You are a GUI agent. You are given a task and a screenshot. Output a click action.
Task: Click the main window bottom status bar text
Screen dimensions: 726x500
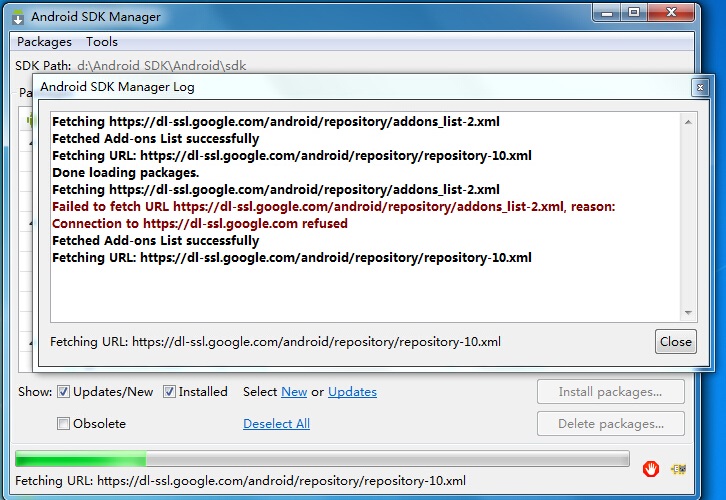240,481
